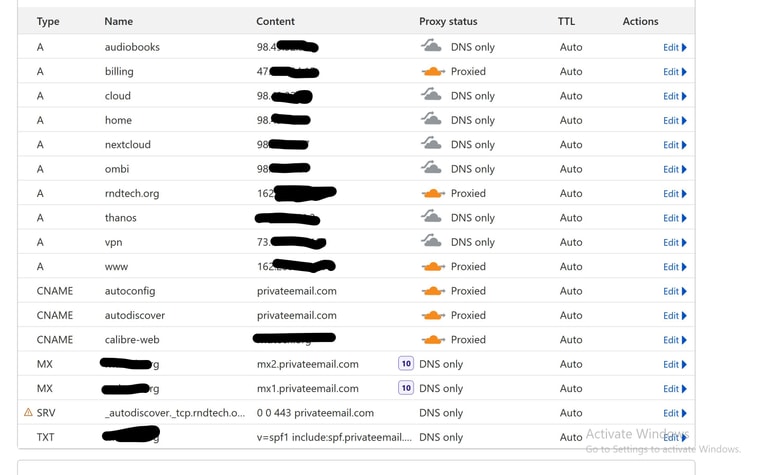The image size is (760, 475).
Task: Click DNS only status of SRV record
Action: click(441, 413)
